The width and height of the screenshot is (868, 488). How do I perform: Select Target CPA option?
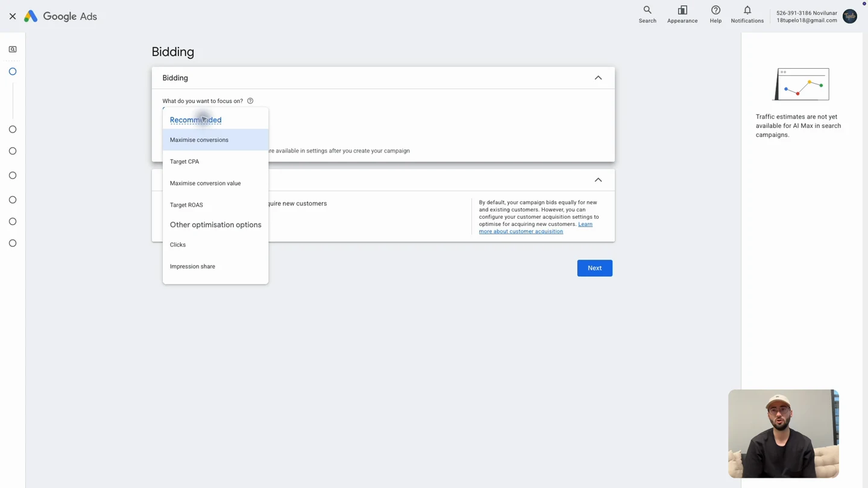[x=215, y=161]
